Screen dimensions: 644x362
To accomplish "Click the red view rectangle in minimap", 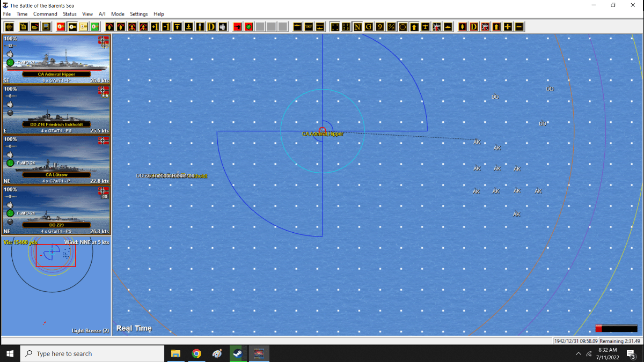I will pyautogui.click(x=56, y=255).
